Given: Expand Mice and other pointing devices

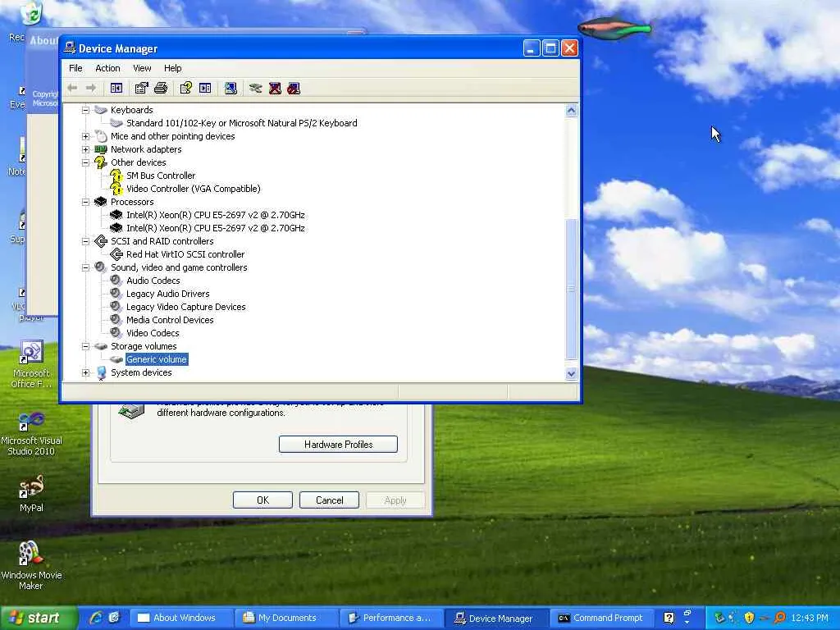Looking at the screenshot, I should coord(85,136).
